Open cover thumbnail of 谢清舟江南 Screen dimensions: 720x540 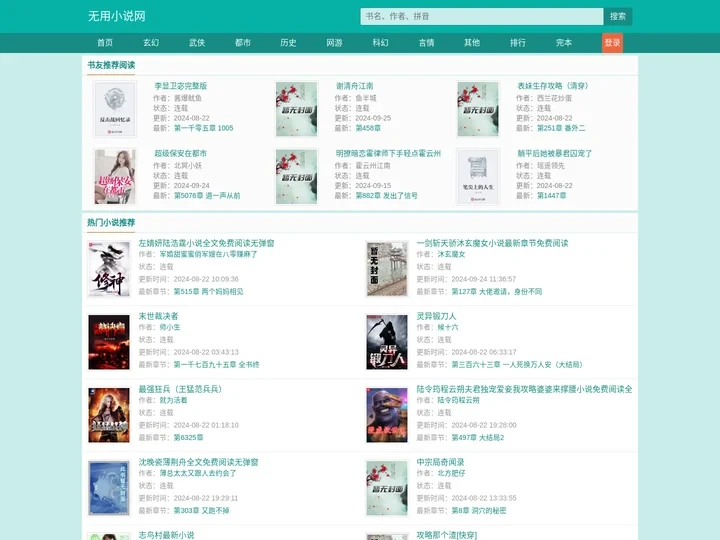pos(296,109)
